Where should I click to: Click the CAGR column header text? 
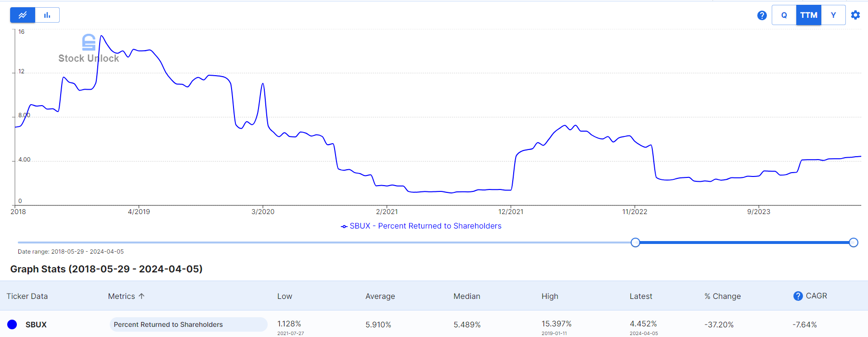[x=816, y=296]
